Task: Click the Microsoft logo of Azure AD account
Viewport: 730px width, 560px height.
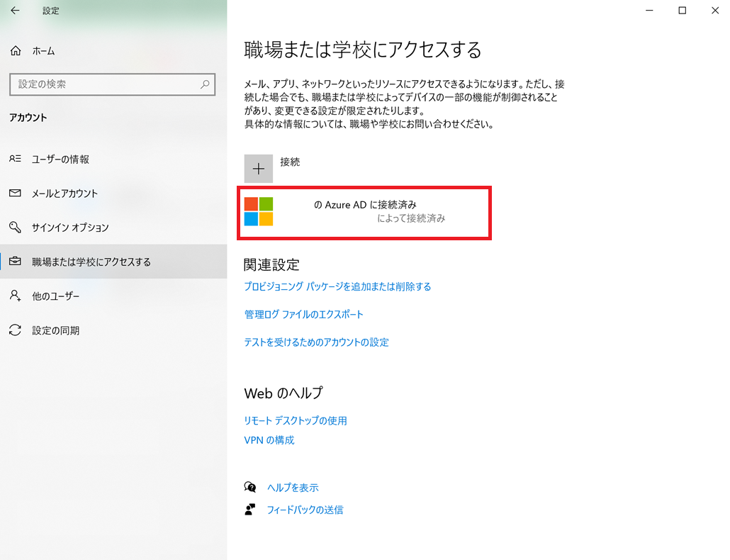Action: [x=259, y=211]
